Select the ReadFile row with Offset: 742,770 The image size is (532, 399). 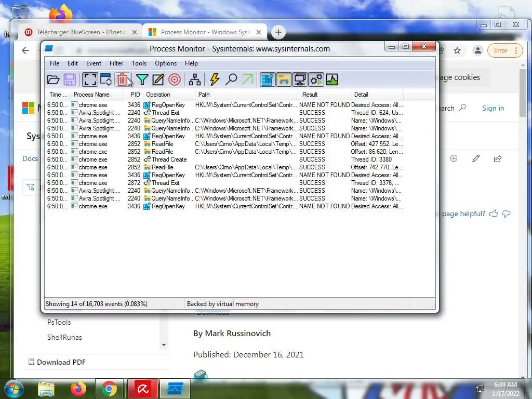coord(224,167)
